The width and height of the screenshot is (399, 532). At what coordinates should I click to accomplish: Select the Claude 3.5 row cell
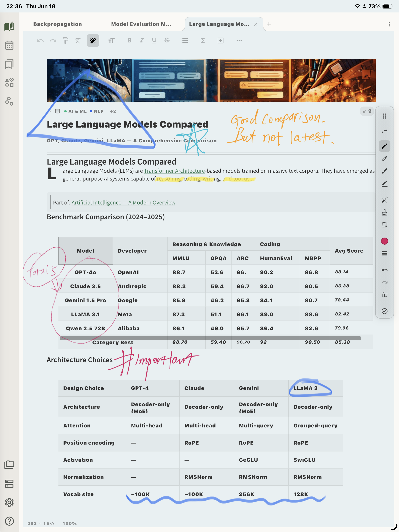pos(86,286)
